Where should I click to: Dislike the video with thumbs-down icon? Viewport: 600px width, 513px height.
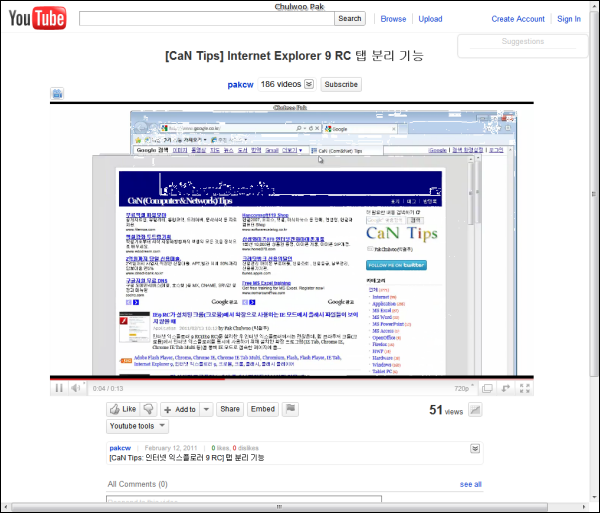point(148,409)
